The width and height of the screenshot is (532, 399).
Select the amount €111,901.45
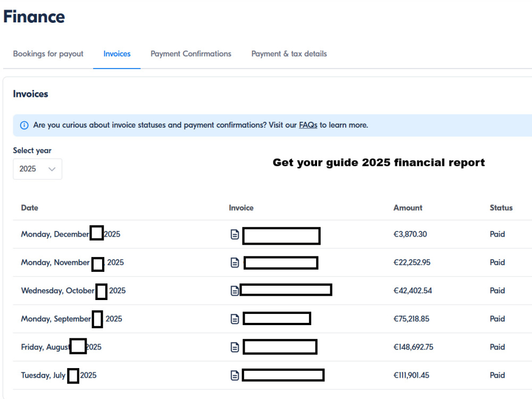(412, 375)
